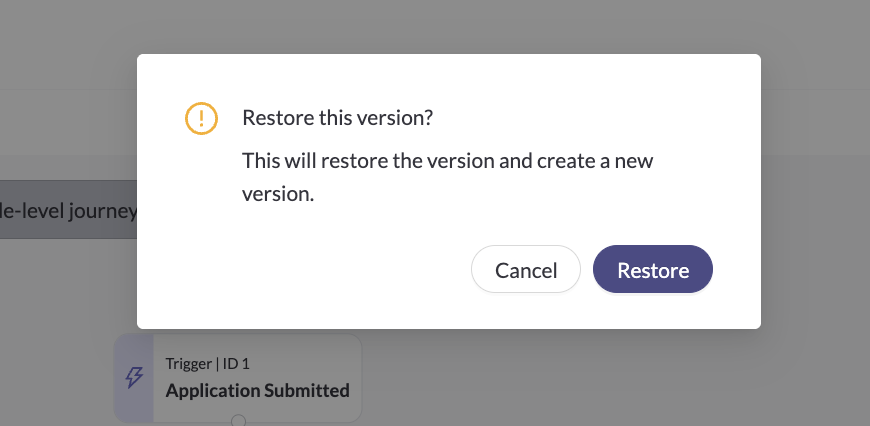Click the "Restore this version?" heading
The image size is (870, 426).
point(338,118)
